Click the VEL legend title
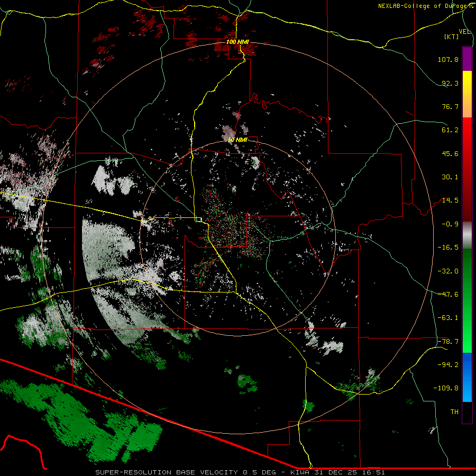476x476 pixels. click(464, 32)
